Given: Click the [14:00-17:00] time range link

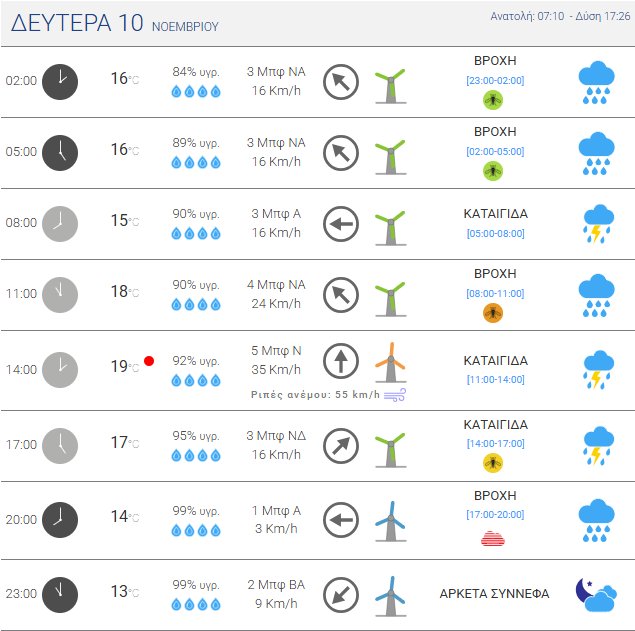Looking at the screenshot, I should tap(495, 443).
